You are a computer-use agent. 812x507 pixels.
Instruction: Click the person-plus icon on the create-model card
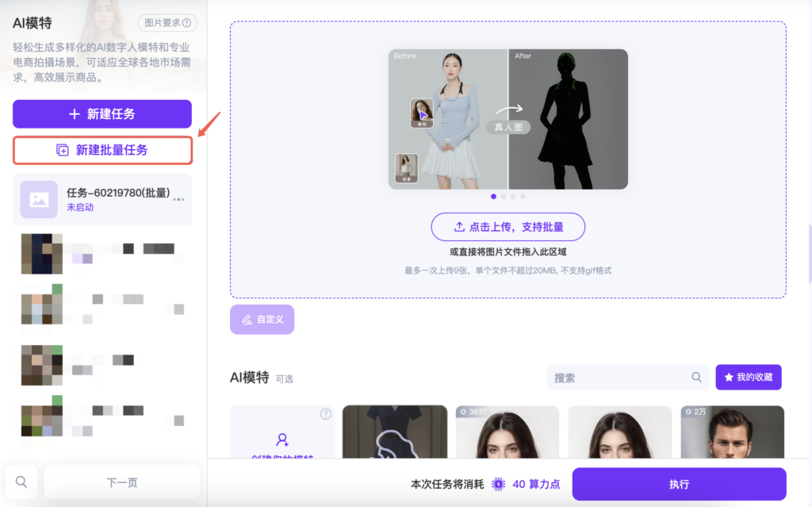pos(282,440)
